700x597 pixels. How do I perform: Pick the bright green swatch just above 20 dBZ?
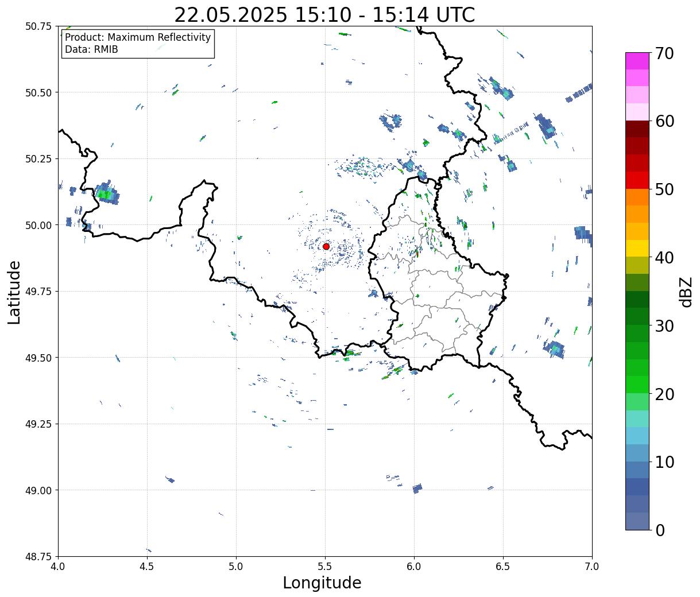coord(637,385)
